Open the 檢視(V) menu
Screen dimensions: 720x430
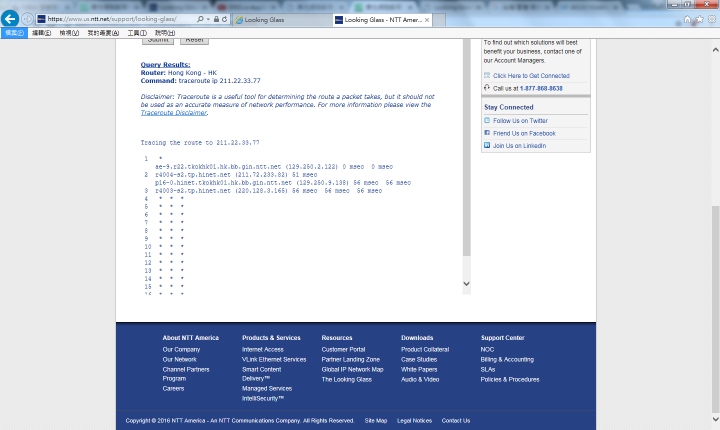click(69, 33)
